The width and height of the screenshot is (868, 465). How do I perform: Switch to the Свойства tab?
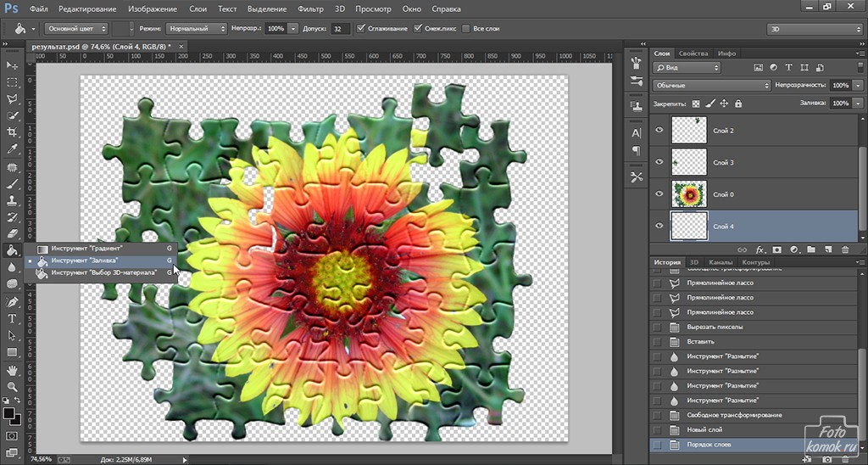tap(693, 53)
